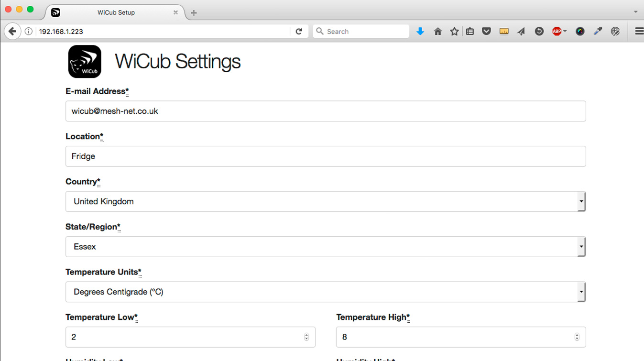Image resolution: width=644 pixels, height=361 pixels.
Task: Select the WiCub Setup tab
Action: click(116, 12)
